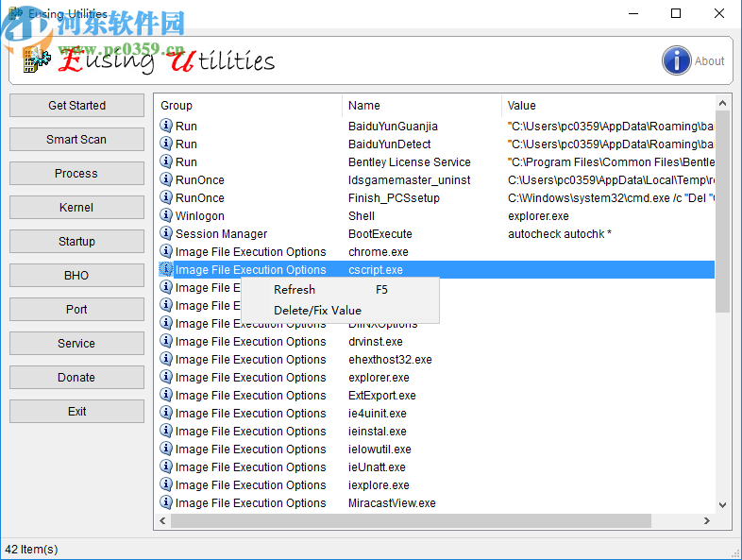Click info icon of drvinst.exe row
Viewport: 742px width, 560px height.
pos(165,341)
